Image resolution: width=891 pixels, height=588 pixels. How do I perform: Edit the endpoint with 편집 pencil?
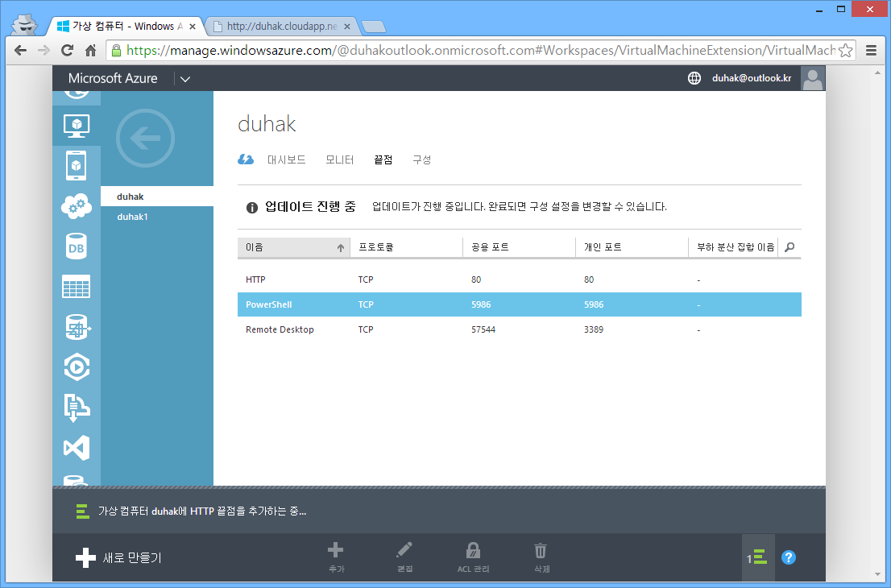point(404,557)
